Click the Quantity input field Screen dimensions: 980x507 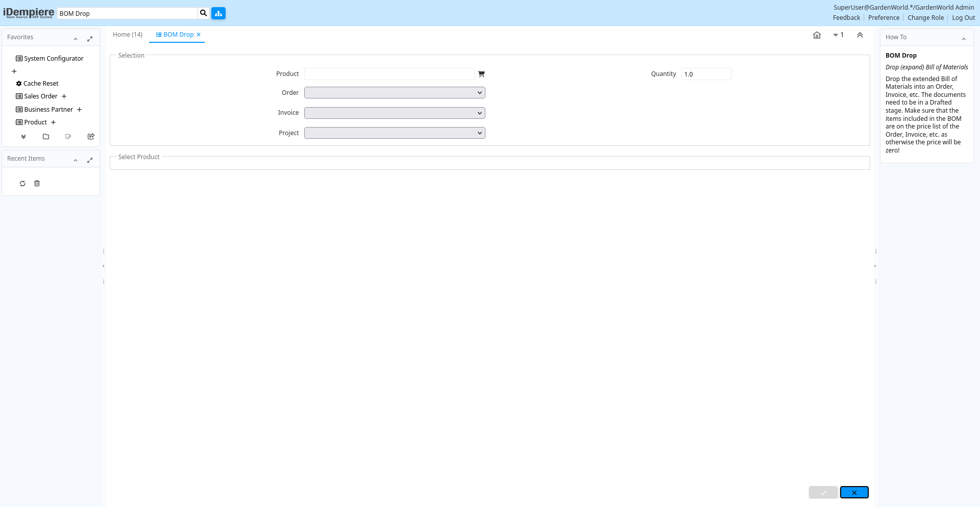pyautogui.click(x=706, y=74)
